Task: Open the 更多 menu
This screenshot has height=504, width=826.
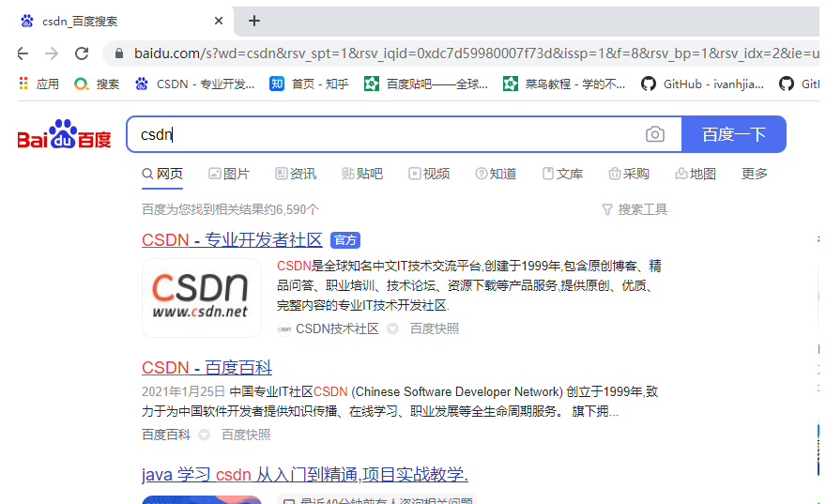Action: click(755, 174)
